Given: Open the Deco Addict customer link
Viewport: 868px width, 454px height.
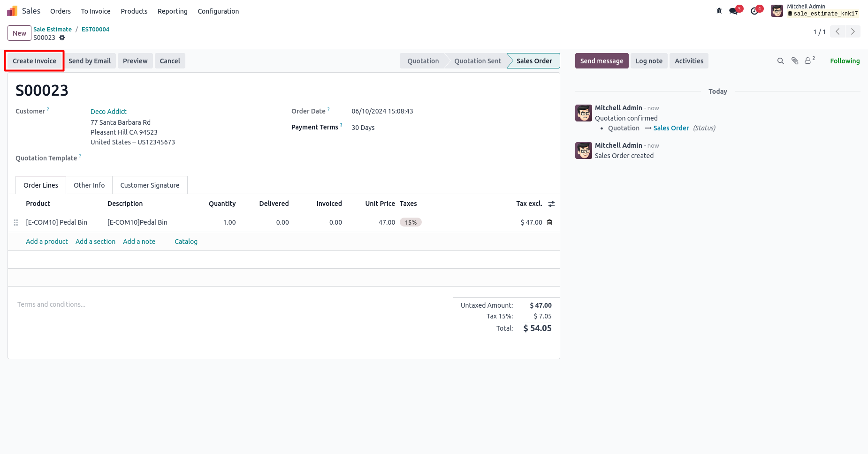Looking at the screenshot, I should [x=108, y=112].
